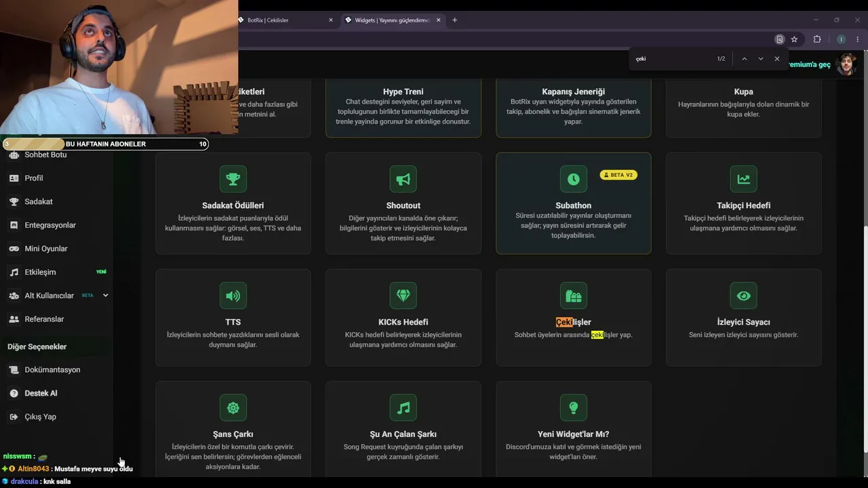Close the Widgets browser tab
The height and width of the screenshot is (488, 868).
(x=439, y=20)
